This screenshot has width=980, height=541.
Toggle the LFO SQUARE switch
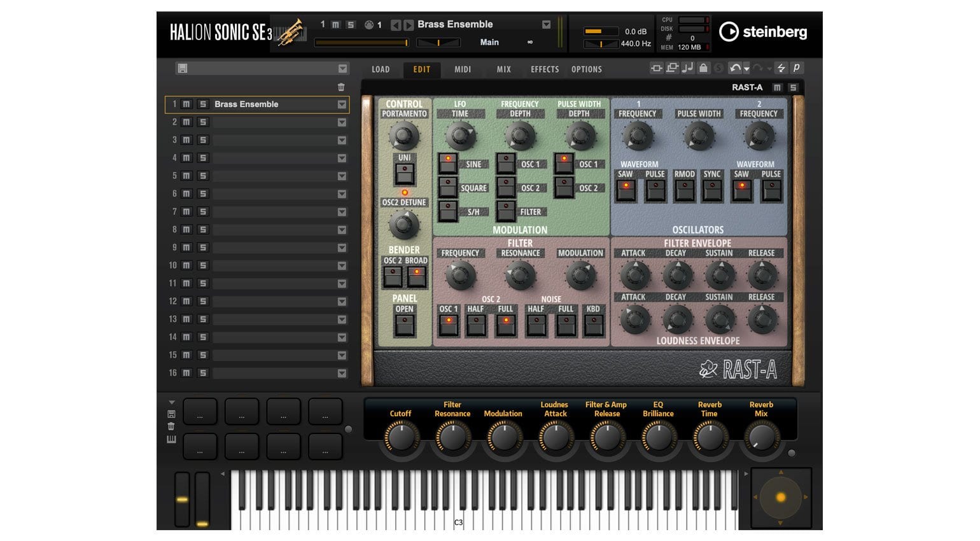point(448,188)
